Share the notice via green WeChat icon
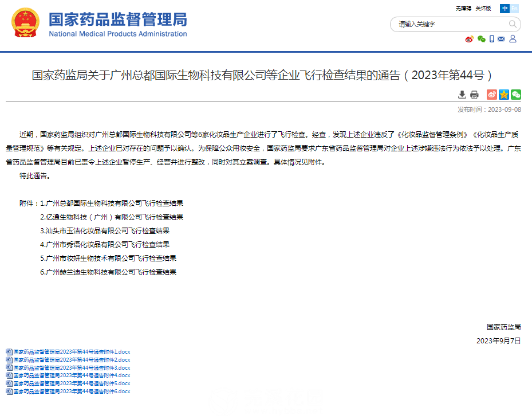The height and width of the screenshot is (419, 532). pyautogui.click(x=516, y=95)
